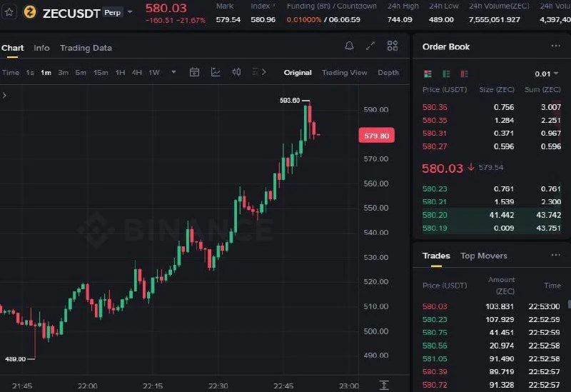The height and width of the screenshot is (392, 571).
Task: Click the chart auto-scale icon at the bottom of the price axis
Action: point(384,385)
